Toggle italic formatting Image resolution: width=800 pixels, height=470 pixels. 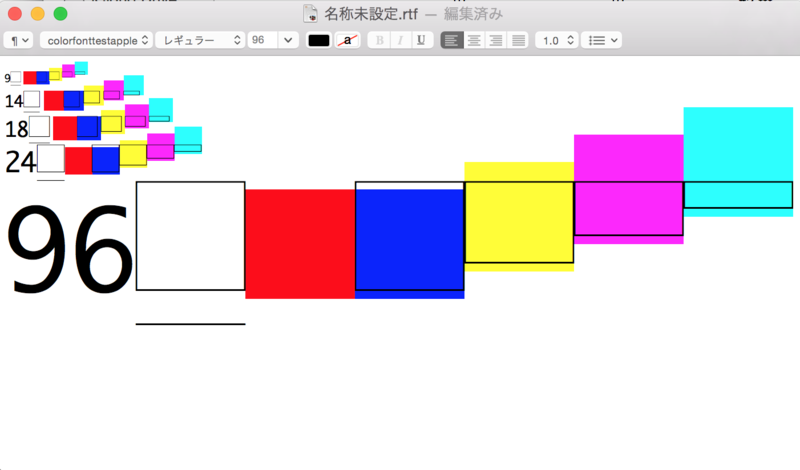tap(401, 40)
